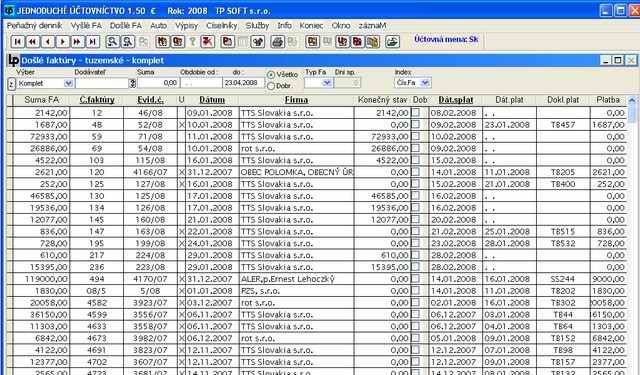640x375 pixels.
Task: Select the Dokl.plat cell SS244
Action: 563,279
